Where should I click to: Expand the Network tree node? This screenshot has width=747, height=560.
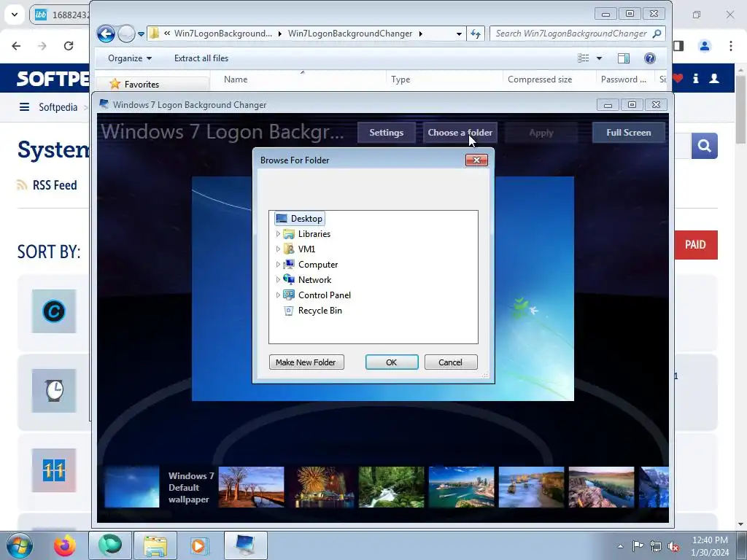point(278,279)
